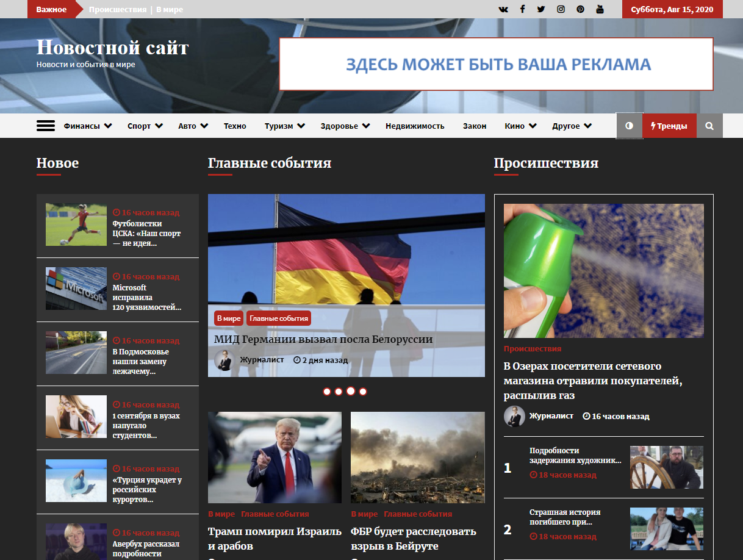Click the Тренды button
Screen dimensions: 743x560
pos(669,126)
